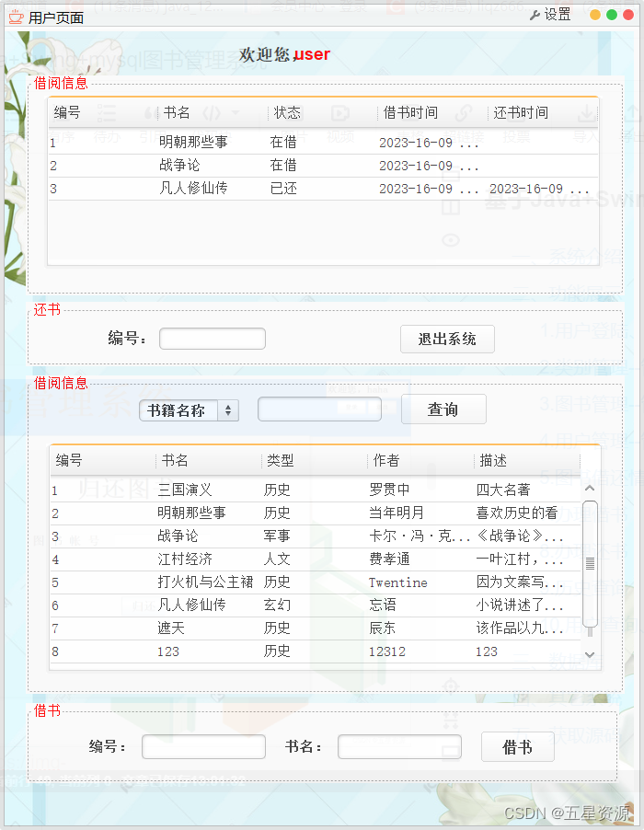644x830 pixels.
Task: Click author cell 辰东
Action: 383,628
